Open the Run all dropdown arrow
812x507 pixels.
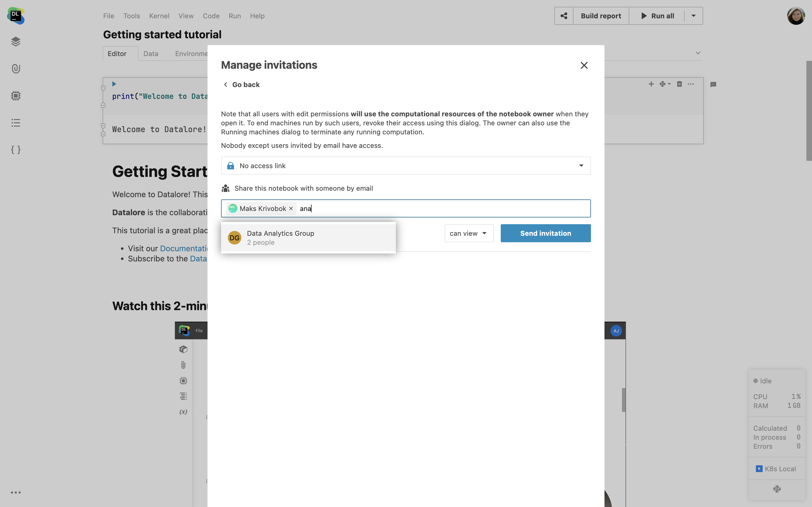693,16
